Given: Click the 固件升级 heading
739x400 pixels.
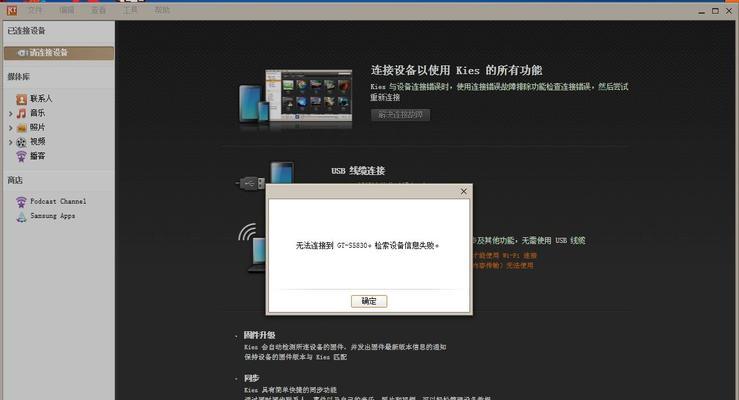Looking at the screenshot, I should point(259,335).
